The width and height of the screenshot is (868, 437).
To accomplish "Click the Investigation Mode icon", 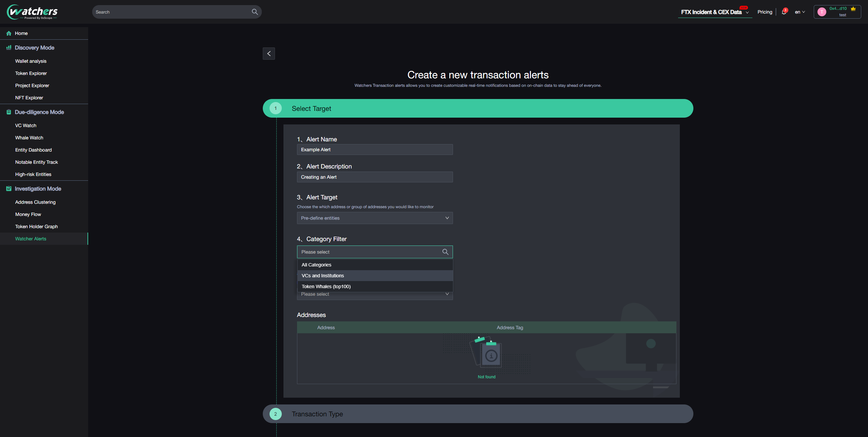I will (x=9, y=188).
